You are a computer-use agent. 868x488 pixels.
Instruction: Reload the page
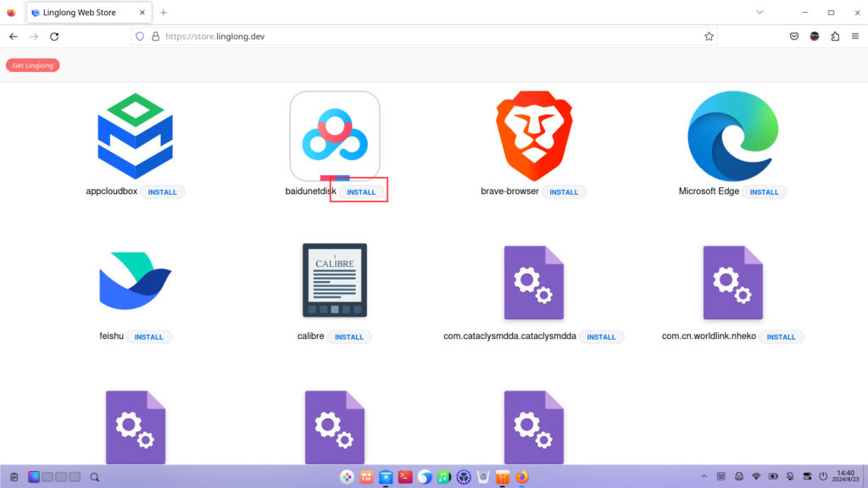[54, 36]
